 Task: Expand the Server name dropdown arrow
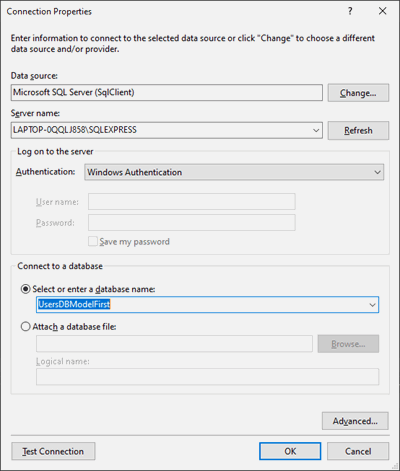click(316, 130)
